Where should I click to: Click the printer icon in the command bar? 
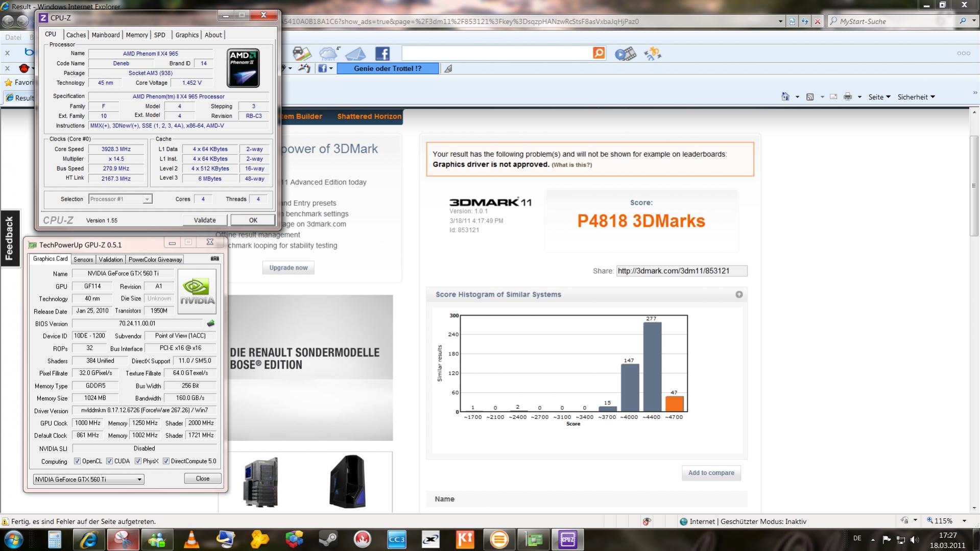848,97
